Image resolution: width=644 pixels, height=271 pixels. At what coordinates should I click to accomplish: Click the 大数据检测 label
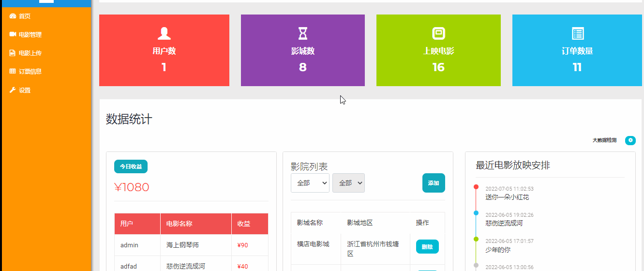(x=605, y=140)
